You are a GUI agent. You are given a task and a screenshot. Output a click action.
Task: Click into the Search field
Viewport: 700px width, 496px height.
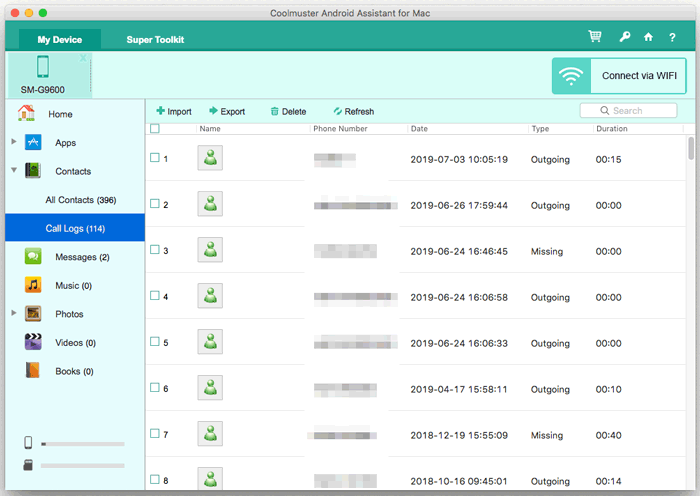629,110
